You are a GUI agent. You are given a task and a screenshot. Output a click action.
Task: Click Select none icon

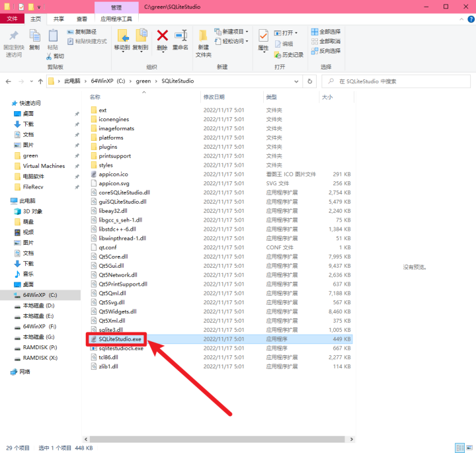[x=315, y=41]
